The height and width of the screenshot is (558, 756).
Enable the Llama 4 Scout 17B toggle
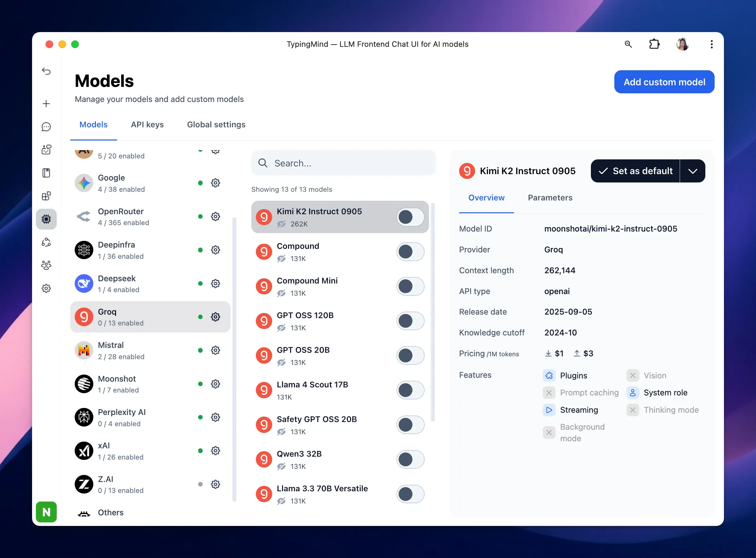click(x=410, y=390)
